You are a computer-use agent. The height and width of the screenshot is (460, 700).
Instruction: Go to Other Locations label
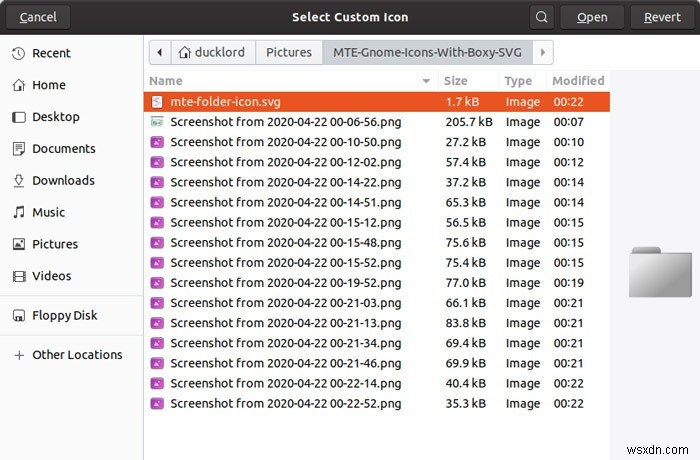point(77,355)
